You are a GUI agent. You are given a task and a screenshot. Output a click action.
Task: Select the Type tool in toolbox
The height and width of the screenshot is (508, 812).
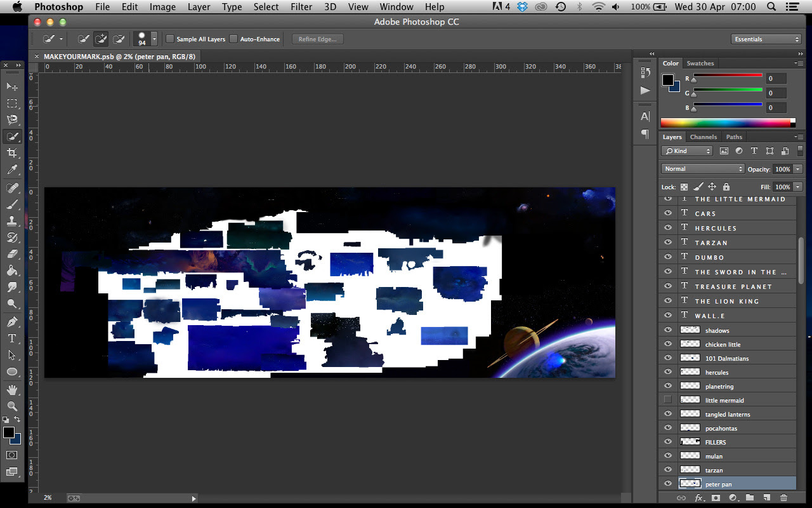12,338
